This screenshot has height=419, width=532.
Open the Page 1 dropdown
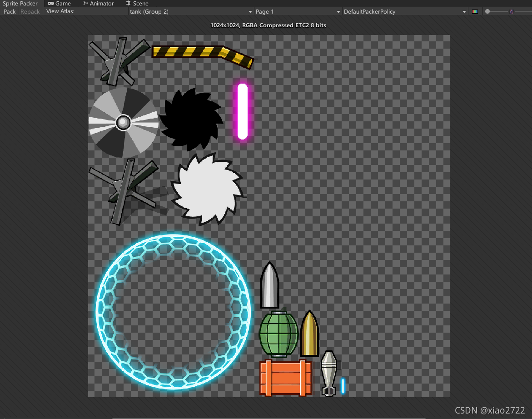pos(298,11)
